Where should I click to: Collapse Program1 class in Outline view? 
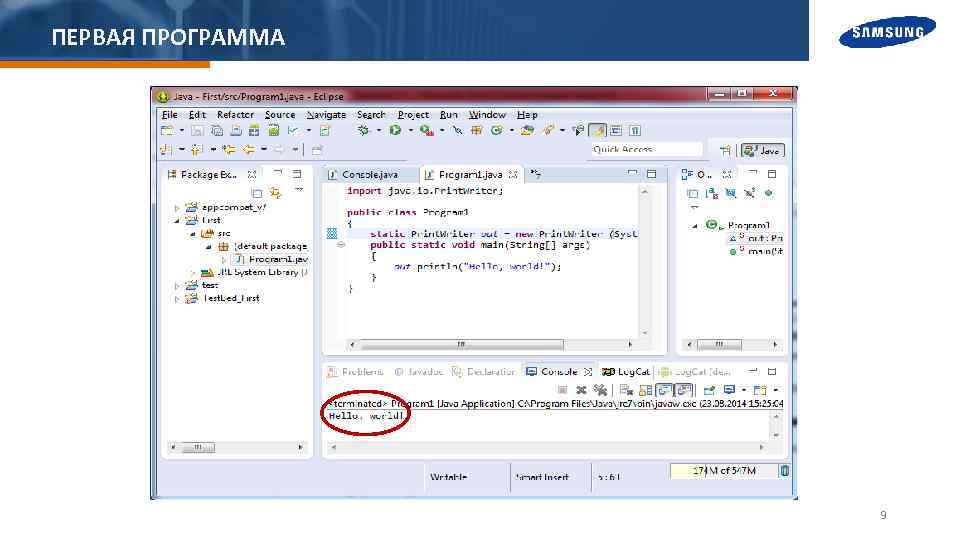tap(695, 226)
